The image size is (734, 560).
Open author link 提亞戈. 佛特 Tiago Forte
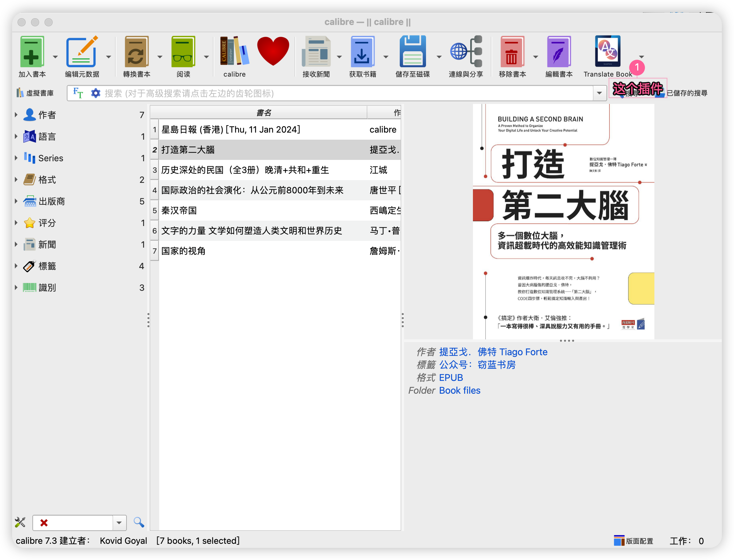493,352
